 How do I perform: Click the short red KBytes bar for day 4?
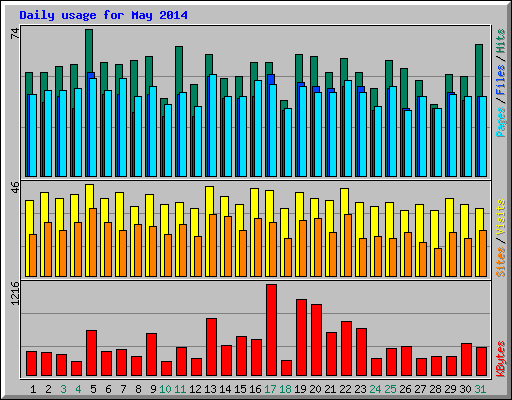click(76, 369)
